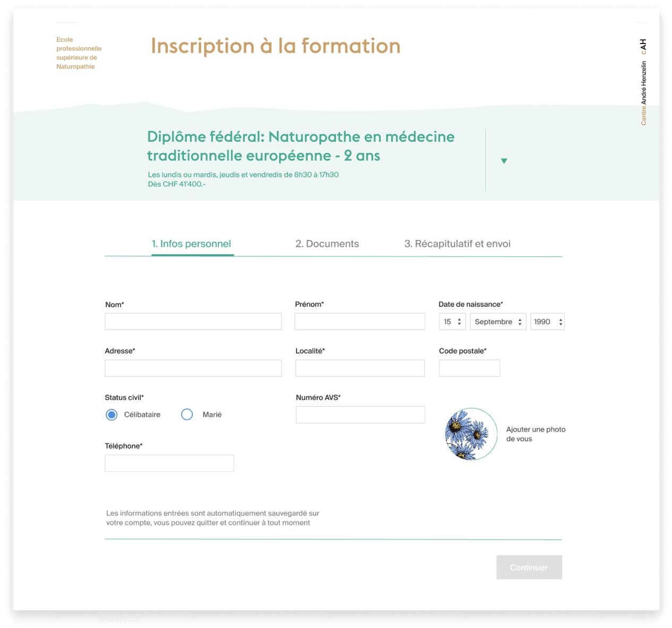Focus the Nom text field
Image resolution: width=672 pixels, height=628 pixels.
193,322
